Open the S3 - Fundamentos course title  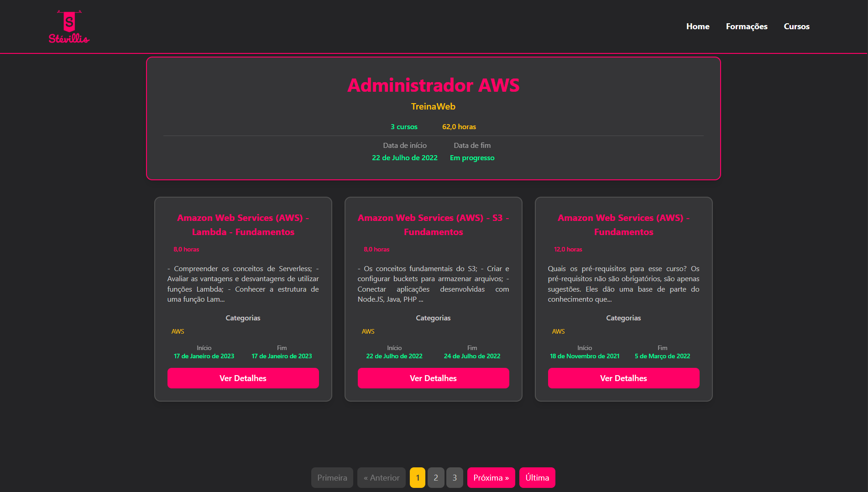pyautogui.click(x=433, y=225)
